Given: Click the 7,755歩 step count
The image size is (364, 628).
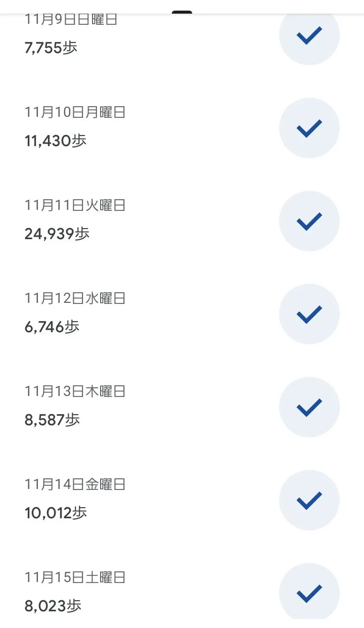Looking at the screenshot, I should (51, 48).
